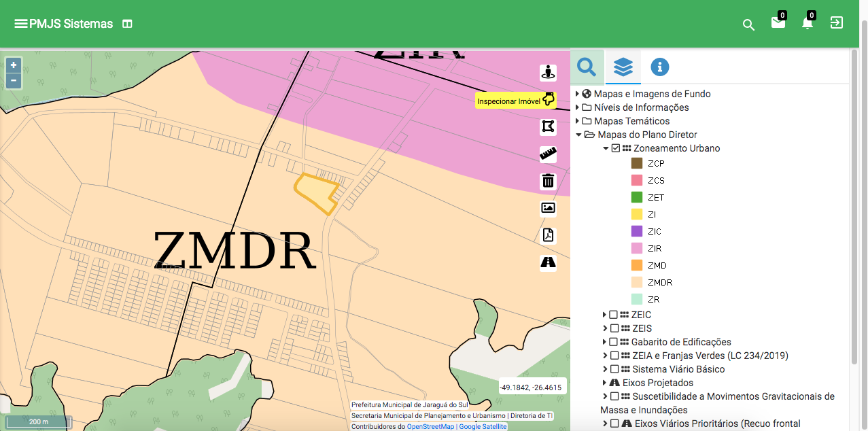The width and height of the screenshot is (868, 431).
Task: Select the ZMDR color swatch
Action: [636, 281]
